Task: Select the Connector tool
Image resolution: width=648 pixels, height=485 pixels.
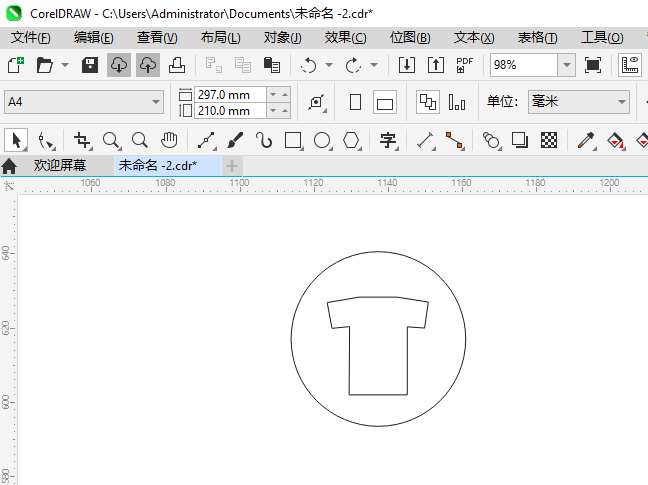Action: point(455,140)
